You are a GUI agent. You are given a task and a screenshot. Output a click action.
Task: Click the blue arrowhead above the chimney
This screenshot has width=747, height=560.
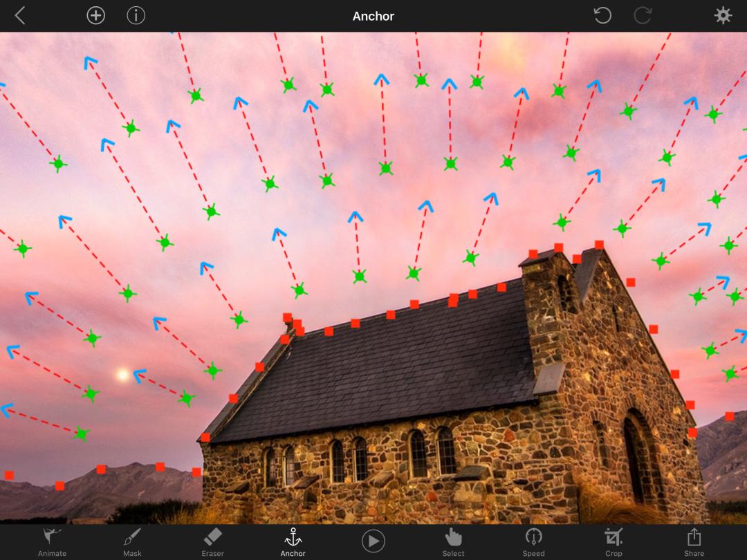tap(593, 172)
